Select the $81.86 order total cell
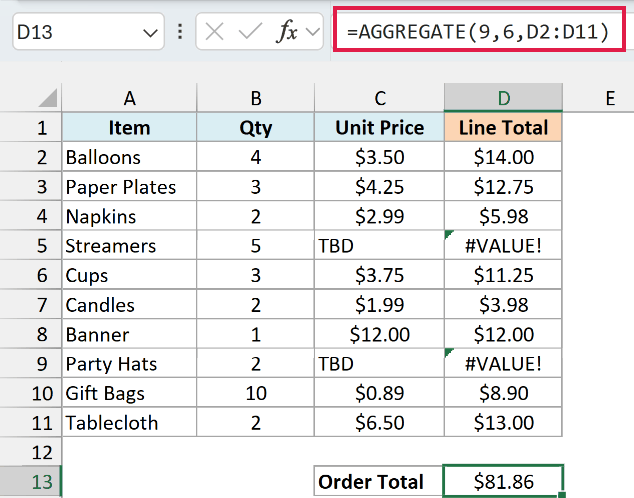The height and width of the screenshot is (498, 634). point(503,481)
